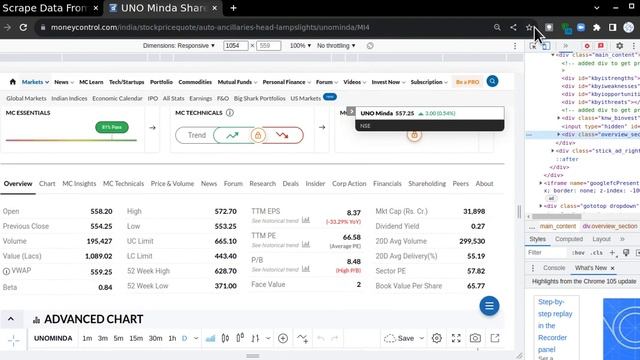640x360 pixels.
Task: Select the bar chart type icon
Action: (255, 338)
